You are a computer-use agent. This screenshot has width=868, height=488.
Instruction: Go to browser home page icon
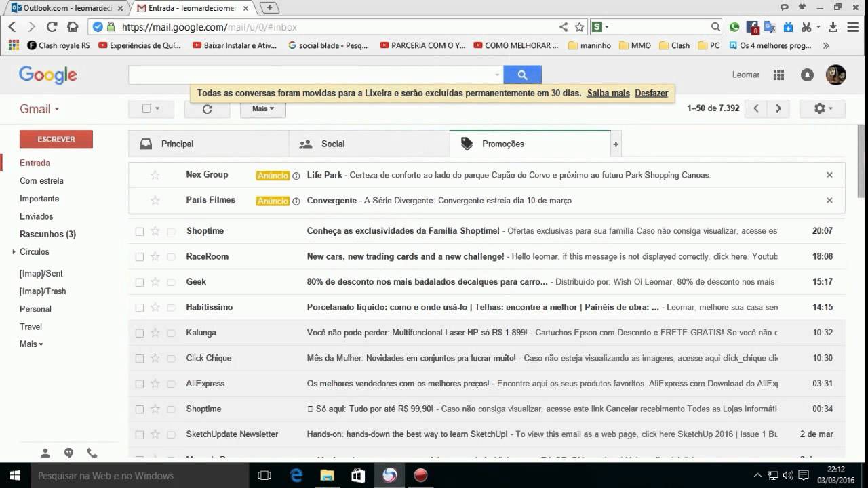tap(73, 27)
